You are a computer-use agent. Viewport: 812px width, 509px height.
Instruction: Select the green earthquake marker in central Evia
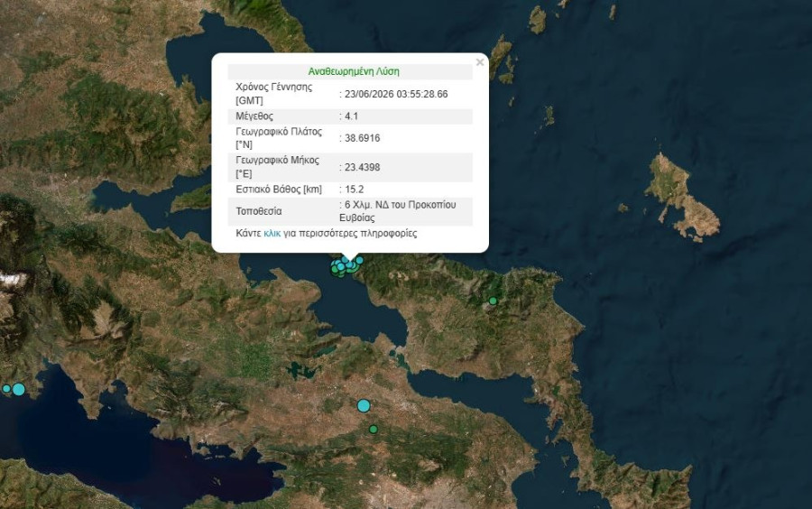pos(493,301)
